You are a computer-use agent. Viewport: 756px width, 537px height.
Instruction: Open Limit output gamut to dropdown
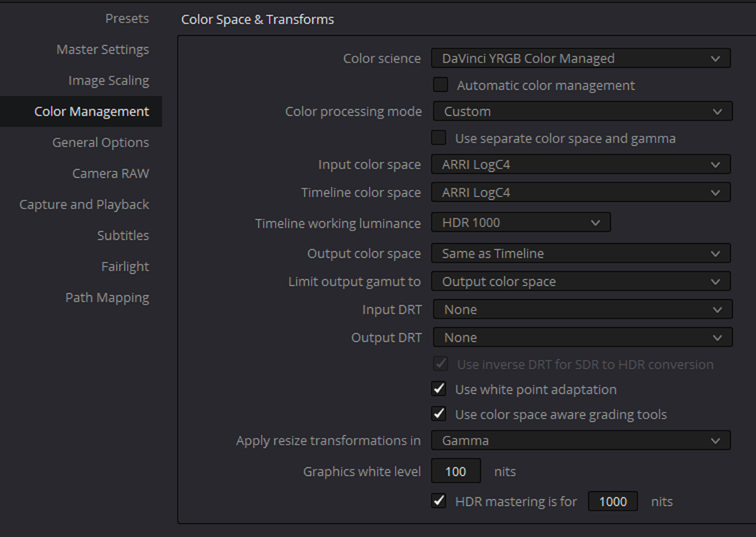pos(580,281)
